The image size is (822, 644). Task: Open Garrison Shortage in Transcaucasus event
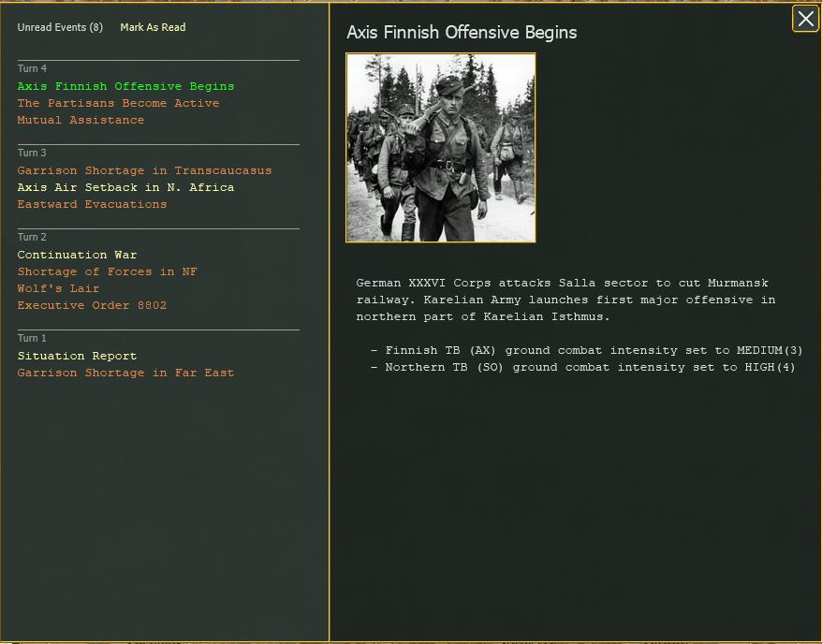[145, 170]
